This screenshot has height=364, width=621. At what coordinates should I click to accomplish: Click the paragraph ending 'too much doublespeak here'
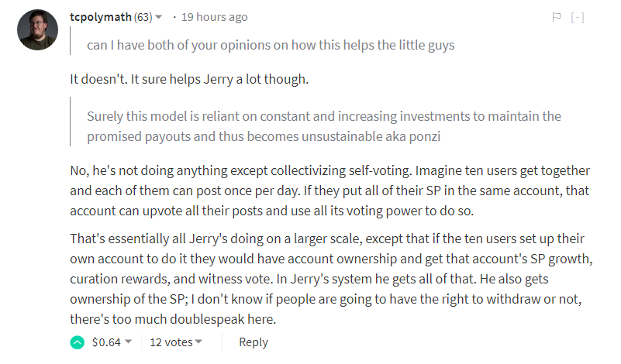tap(331, 279)
